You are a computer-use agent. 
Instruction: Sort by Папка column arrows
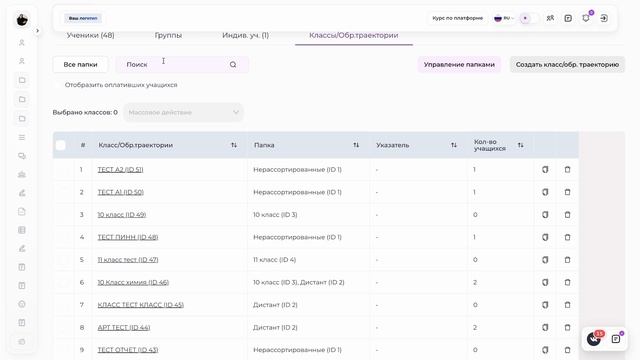(x=356, y=145)
